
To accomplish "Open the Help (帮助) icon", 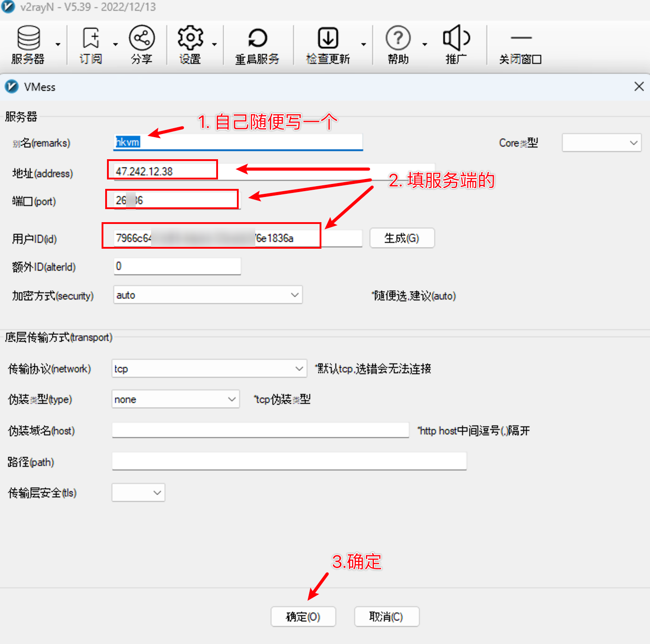I will point(398,45).
